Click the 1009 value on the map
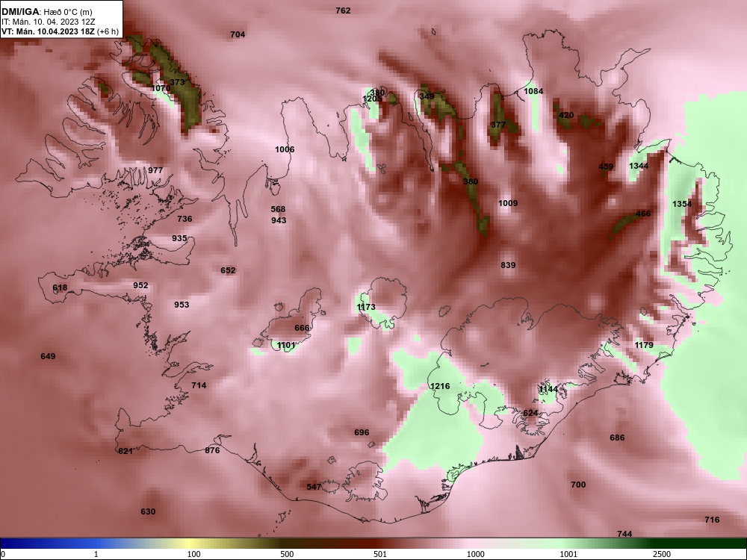 (x=508, y=203)
